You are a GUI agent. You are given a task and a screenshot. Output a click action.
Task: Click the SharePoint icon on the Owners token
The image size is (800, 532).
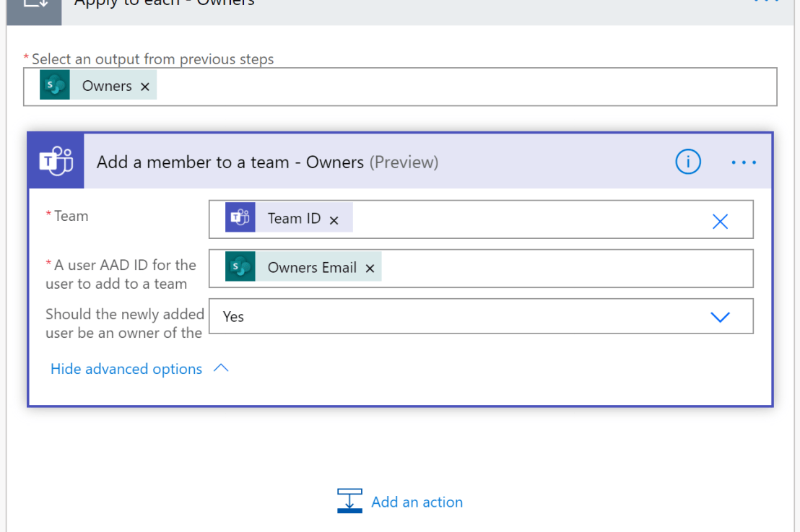(54, 85)
